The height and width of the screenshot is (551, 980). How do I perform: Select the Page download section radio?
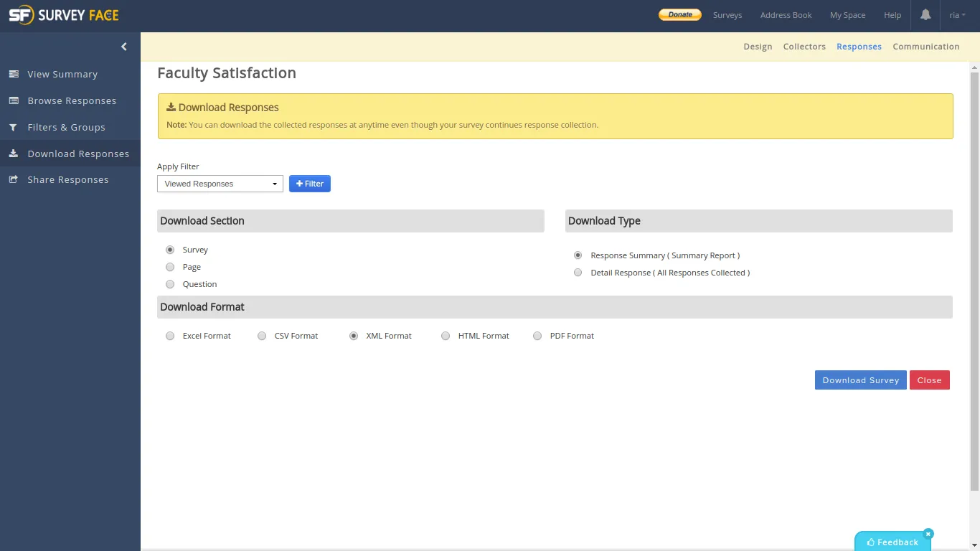170,267
